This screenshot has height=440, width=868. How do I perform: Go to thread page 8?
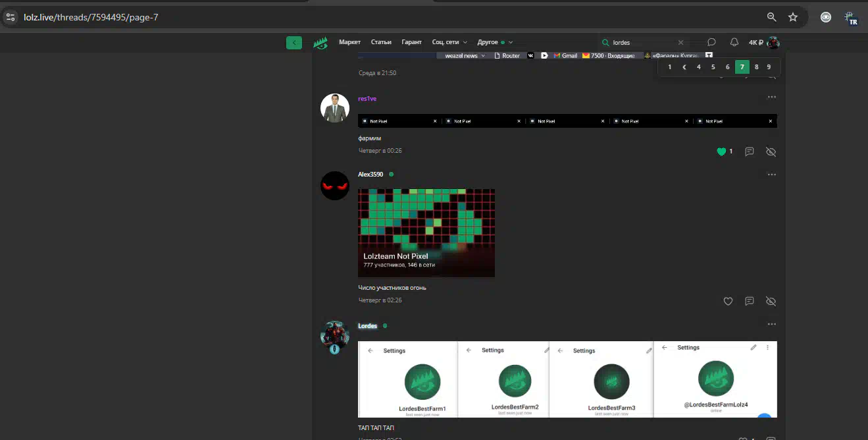(x=757, y=67)
